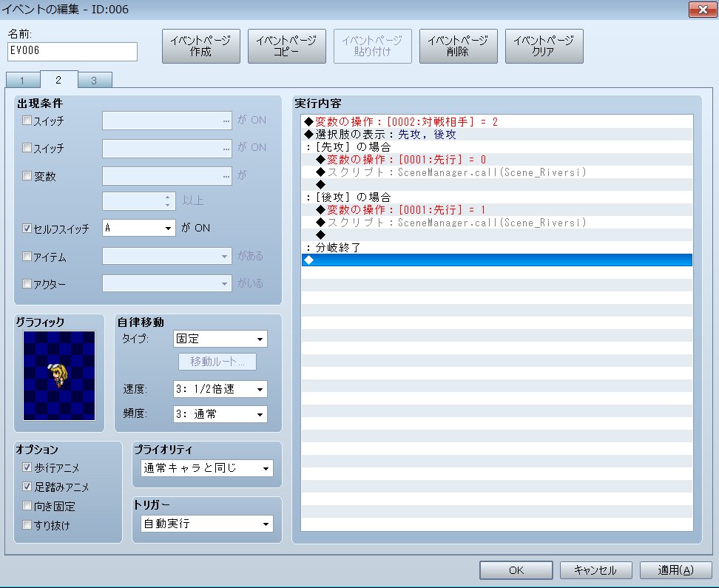Open the セルフスイッチ A dropdown
Image resolution: width=719 pixels, height=588 pixels.
(138, 229)
